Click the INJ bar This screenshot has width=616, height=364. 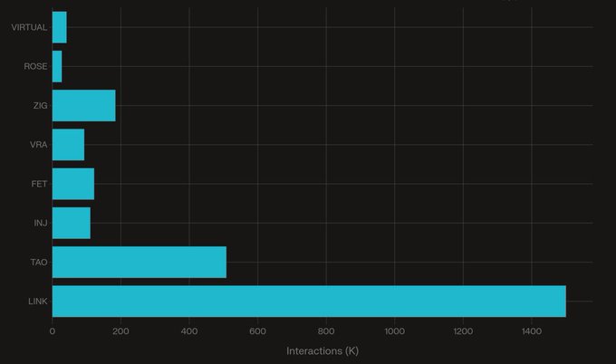click(x=71, y=223)
